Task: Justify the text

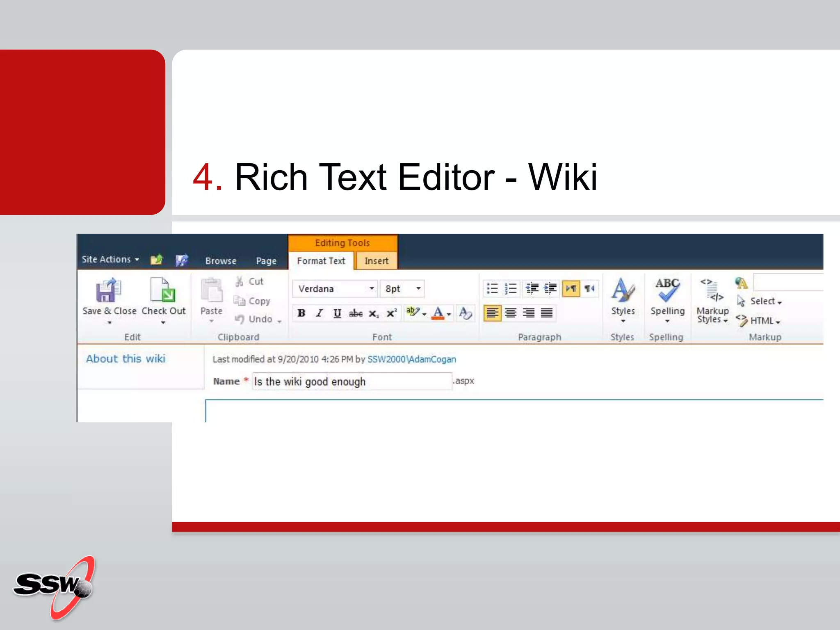Action: click(547, 313)
